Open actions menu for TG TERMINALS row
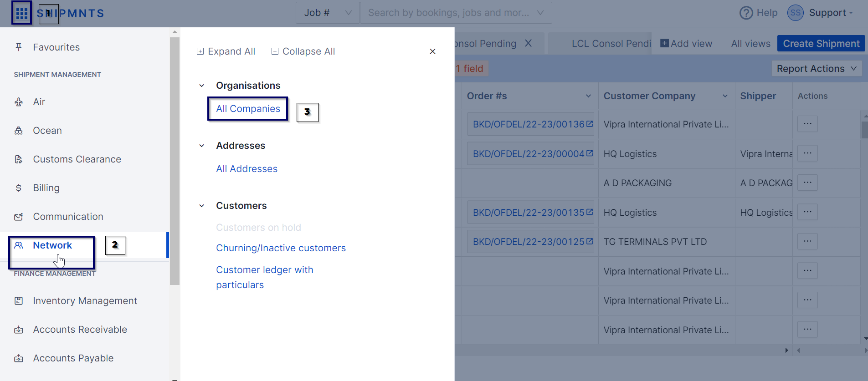 pos(807,241)
